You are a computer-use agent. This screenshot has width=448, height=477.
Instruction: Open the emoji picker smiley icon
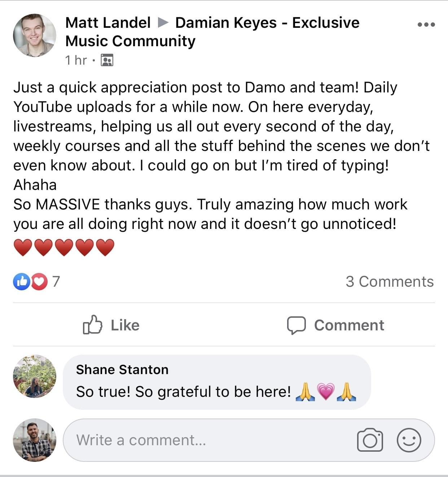coord(409,440)
